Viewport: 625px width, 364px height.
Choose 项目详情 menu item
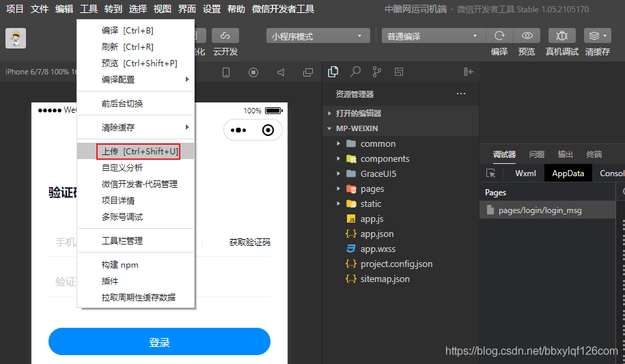click(x=135, y=200)
